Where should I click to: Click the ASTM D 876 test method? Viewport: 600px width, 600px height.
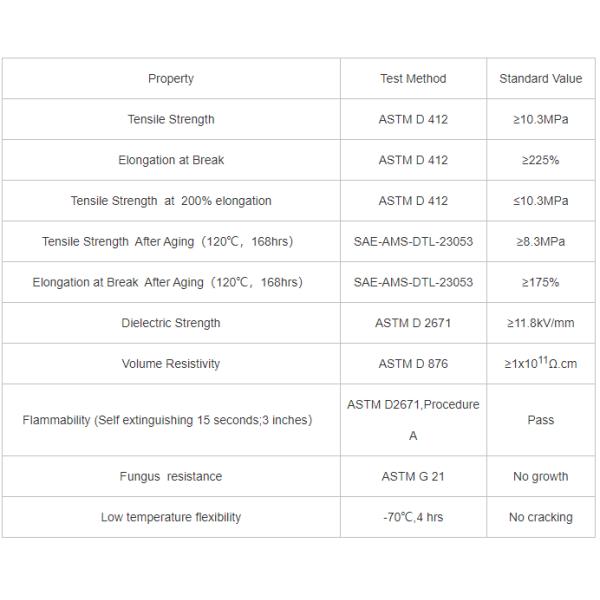[x=413, y=364]
